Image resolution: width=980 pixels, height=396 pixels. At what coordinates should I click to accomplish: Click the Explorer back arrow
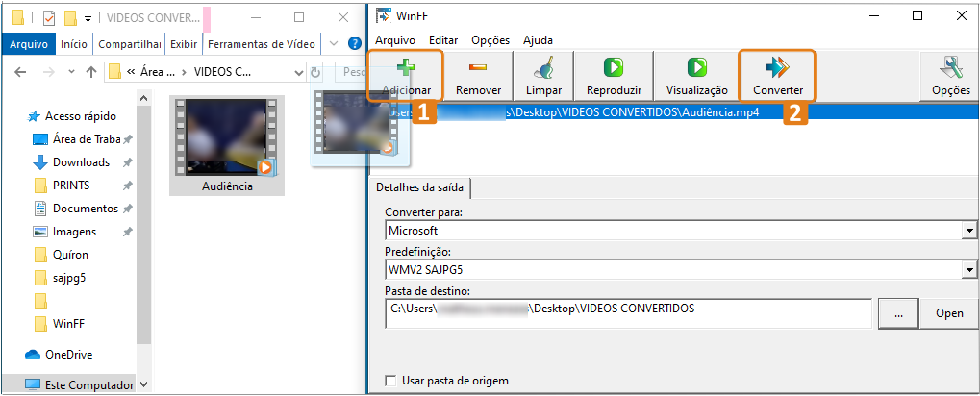[x=20, y=72]
